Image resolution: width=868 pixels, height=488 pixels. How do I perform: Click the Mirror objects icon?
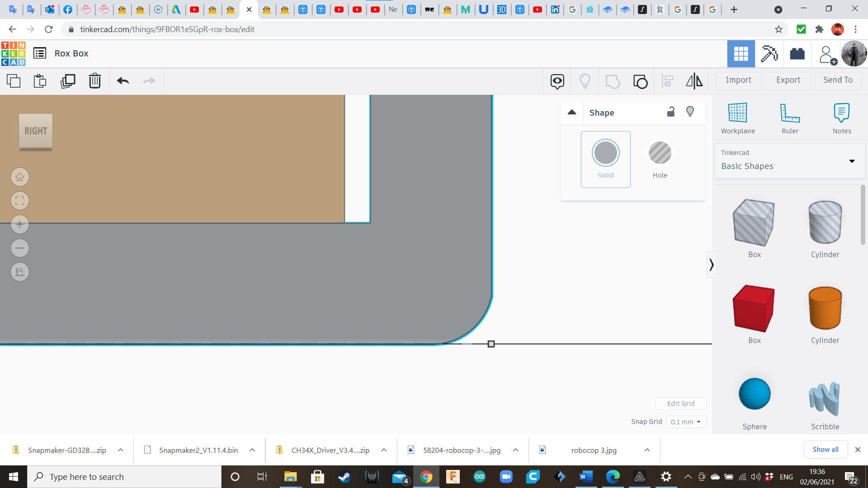tap(694, 80)
